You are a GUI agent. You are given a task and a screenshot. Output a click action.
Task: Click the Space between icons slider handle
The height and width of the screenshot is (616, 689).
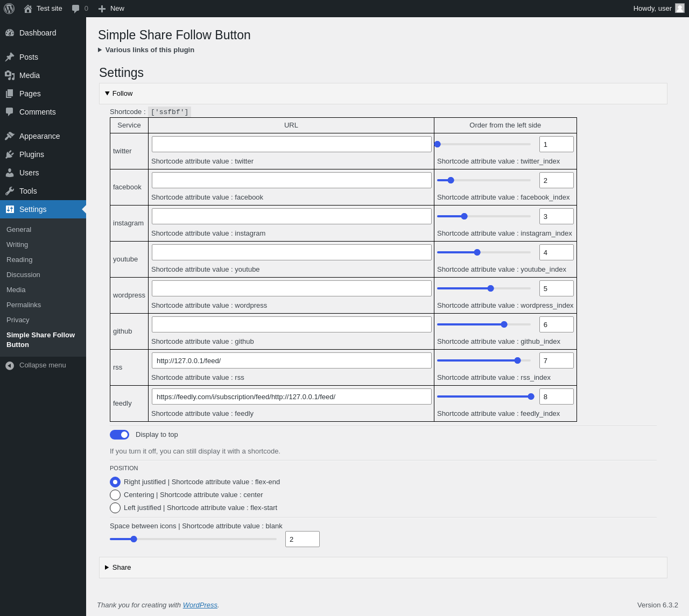coord(134,539)
